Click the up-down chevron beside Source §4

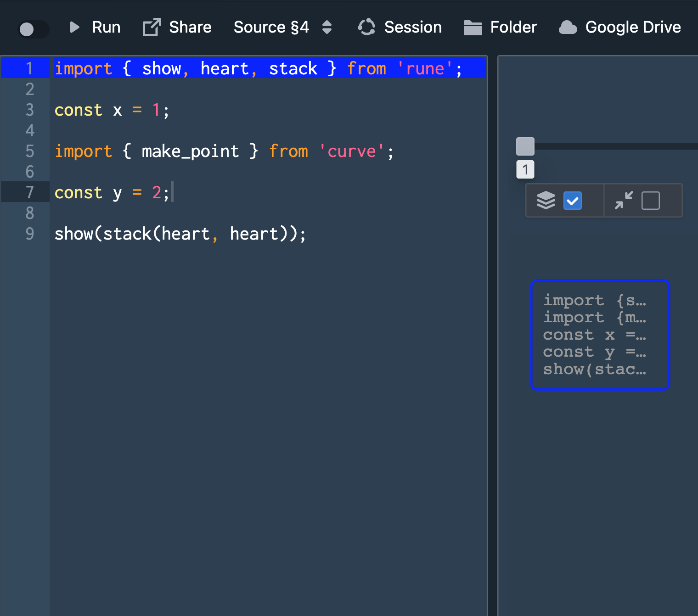327,27
